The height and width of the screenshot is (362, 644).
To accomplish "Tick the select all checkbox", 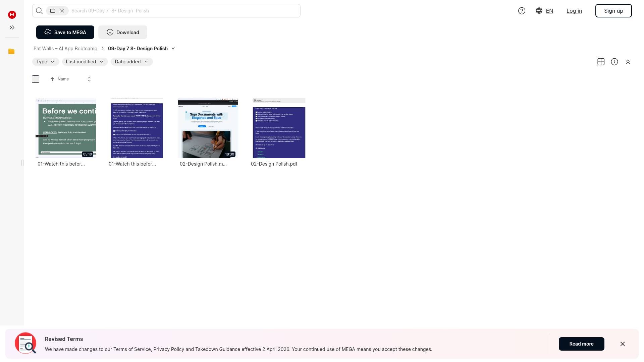I will coord(36,79).
